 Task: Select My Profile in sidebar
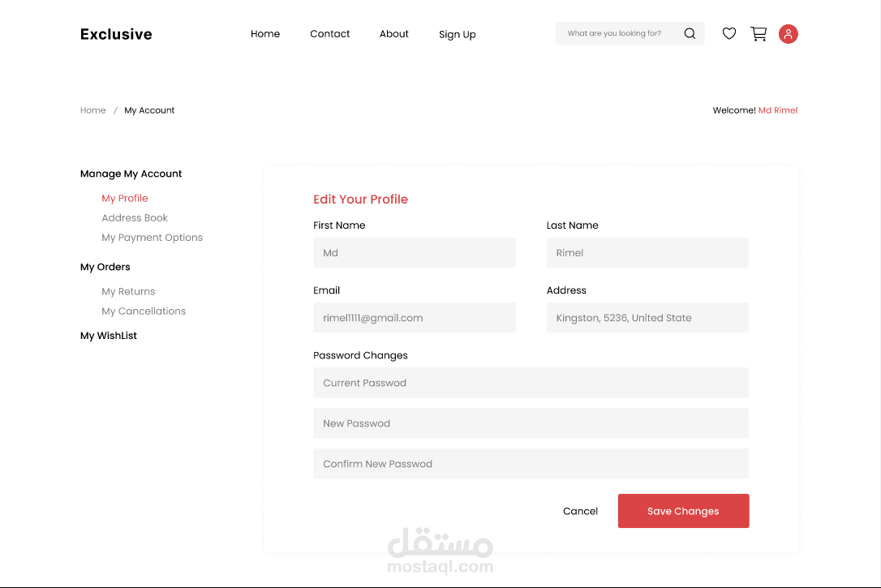tap(125, 198)
